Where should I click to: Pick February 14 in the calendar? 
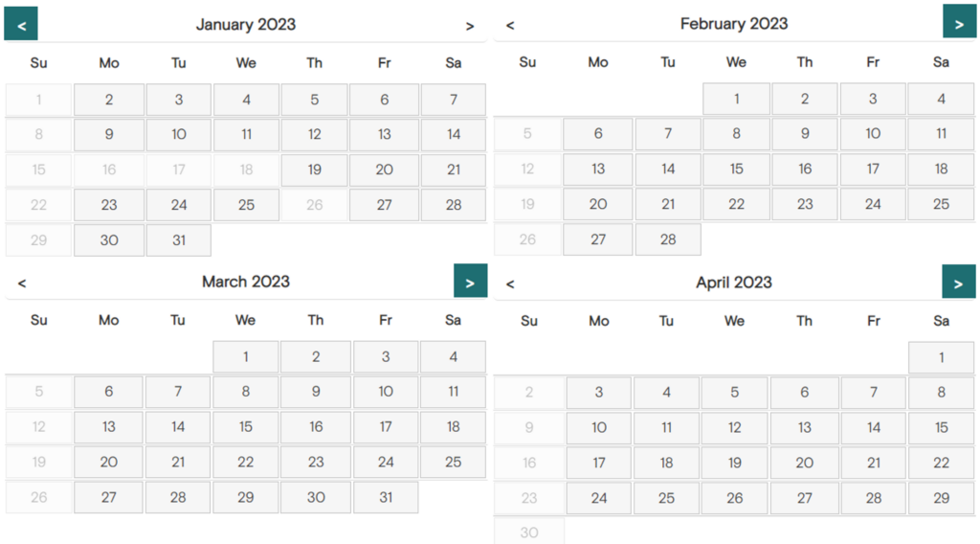coord(668,169)
